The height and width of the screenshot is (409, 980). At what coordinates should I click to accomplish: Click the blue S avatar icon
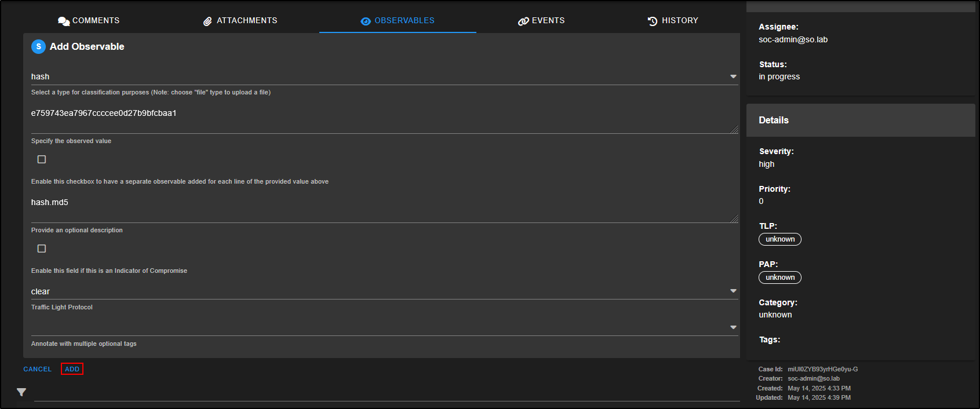coord(38,46)
